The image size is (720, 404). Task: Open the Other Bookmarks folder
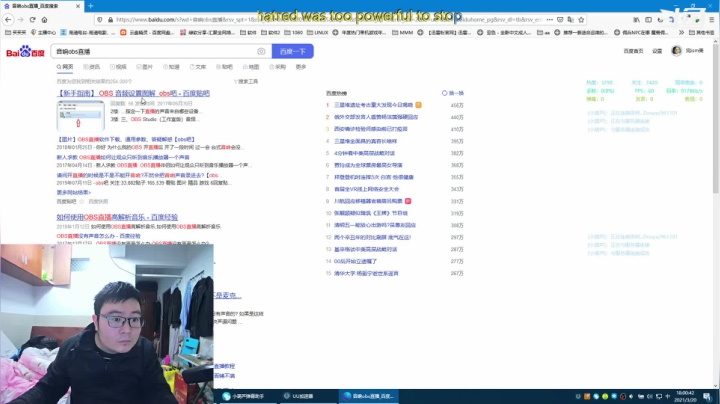point(703,33)
